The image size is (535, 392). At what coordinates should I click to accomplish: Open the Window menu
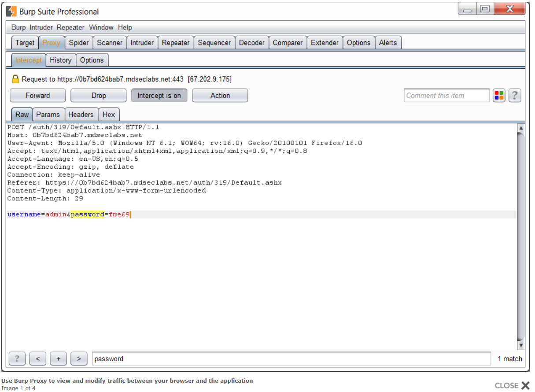pyautogui.click(x=101, y=27)
